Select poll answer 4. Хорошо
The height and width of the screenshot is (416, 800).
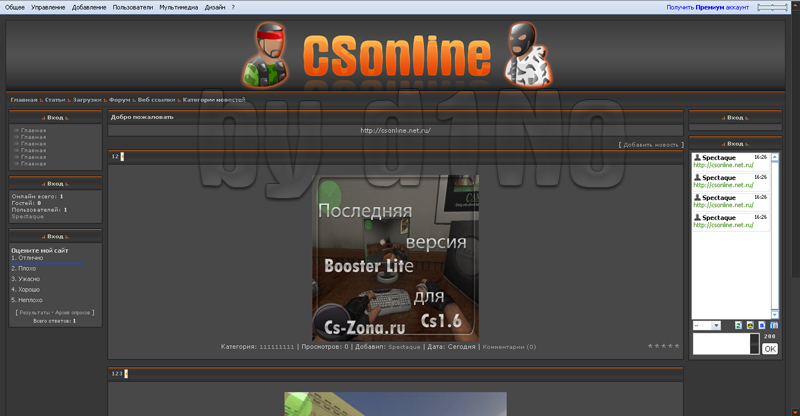[26, 290]
